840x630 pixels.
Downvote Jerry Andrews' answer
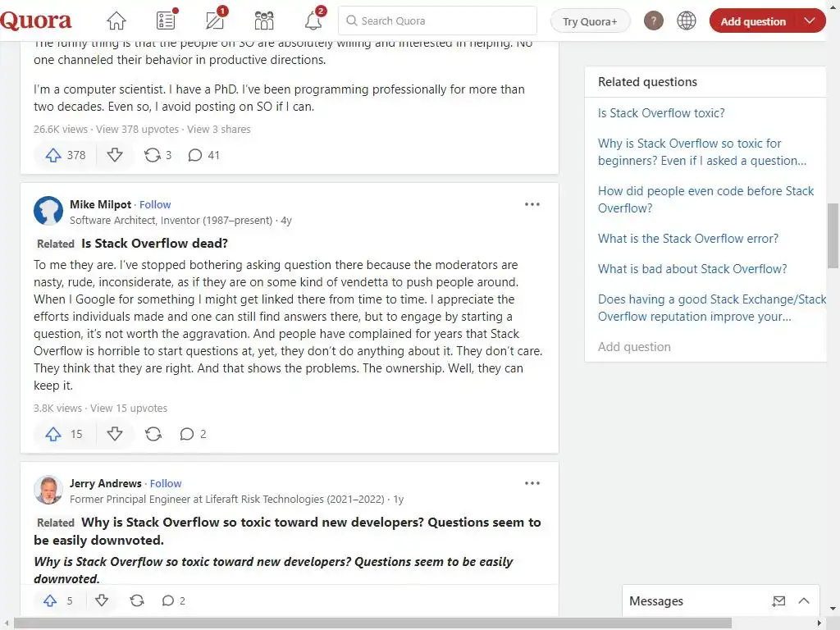pos(101,600)
